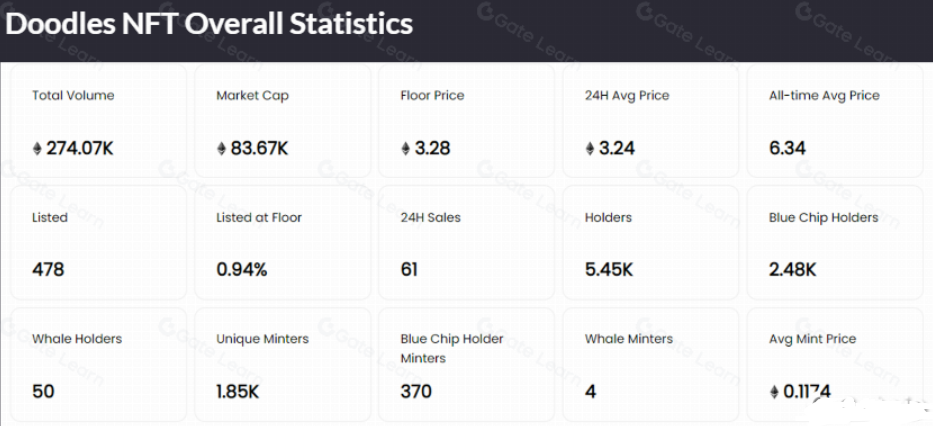The width and height of the screenshot is (933, 426).
Task: Select the Blue Chip Holders 2.48K value
Action: point(793,269)
